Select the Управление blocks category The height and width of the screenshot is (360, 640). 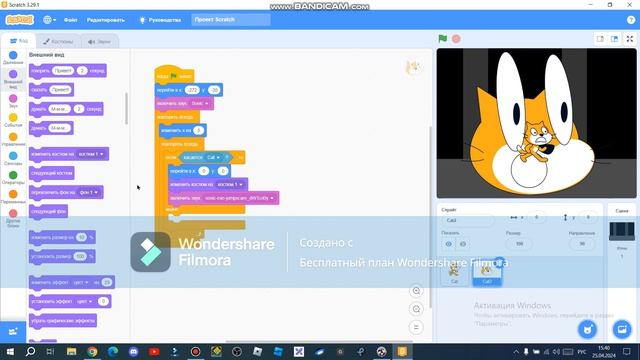coord(13,139)
